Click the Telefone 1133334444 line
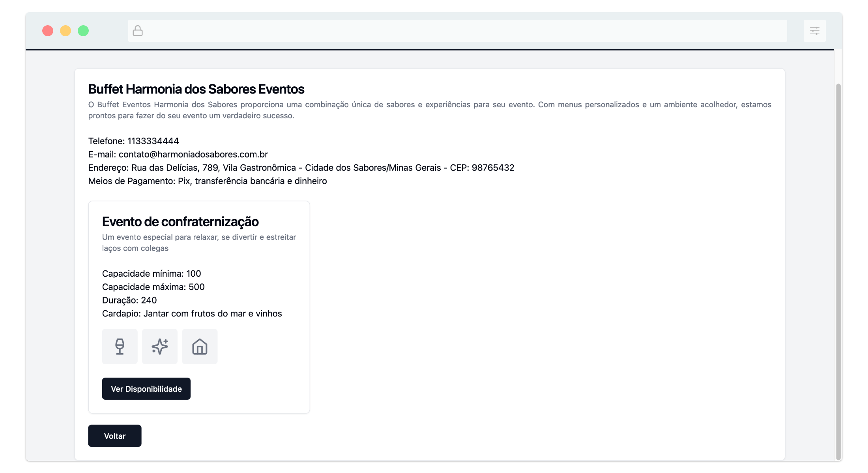This screenshot has height=473, width=868. tap(133, 141)
